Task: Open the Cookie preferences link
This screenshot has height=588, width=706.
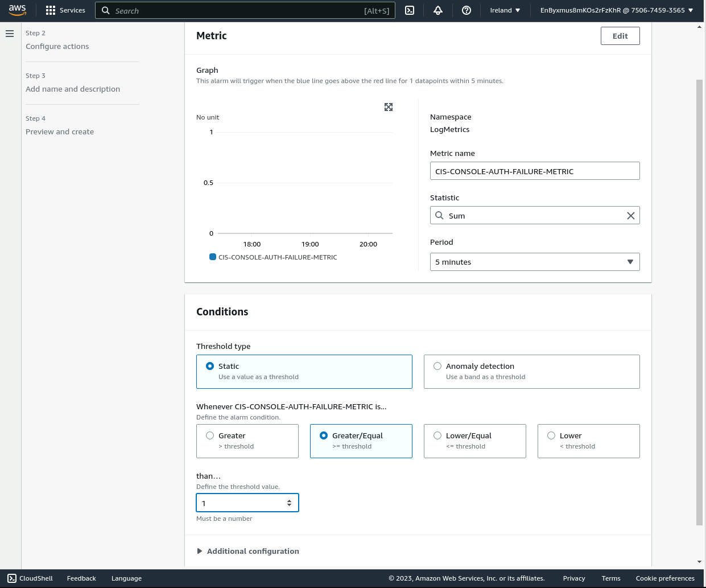Action: [x=664, y=578]
